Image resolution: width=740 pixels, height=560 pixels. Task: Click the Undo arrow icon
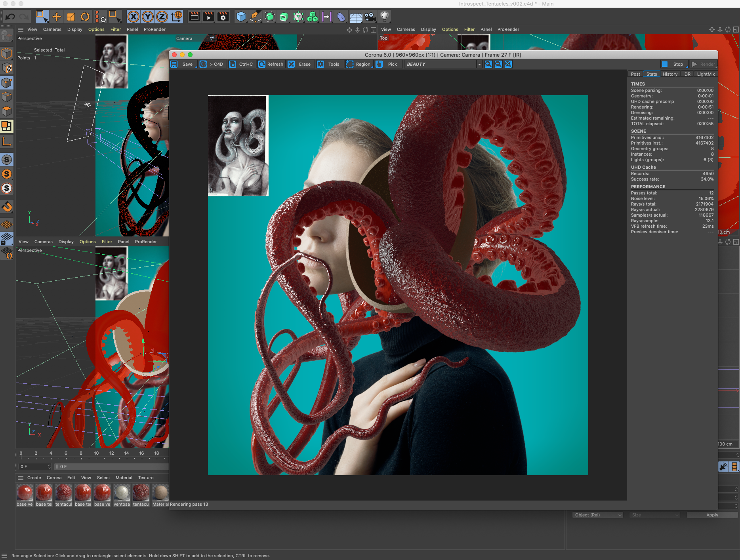click(x=10, y=17)
